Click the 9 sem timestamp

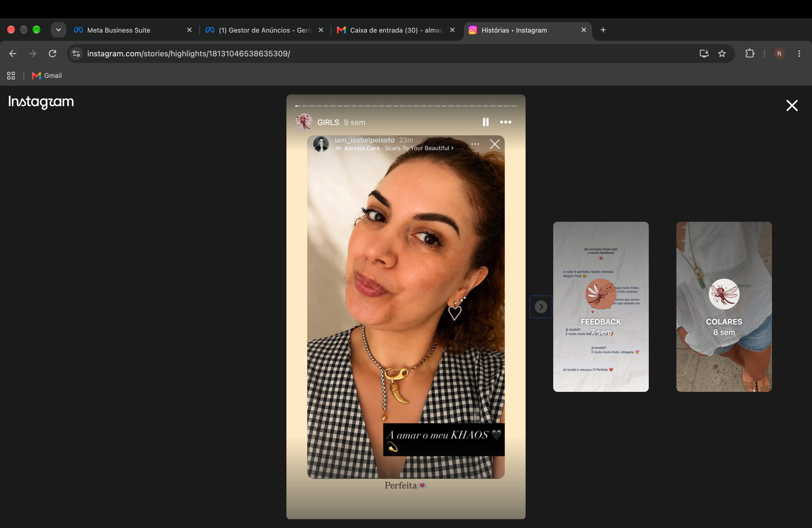coord(354,122)
